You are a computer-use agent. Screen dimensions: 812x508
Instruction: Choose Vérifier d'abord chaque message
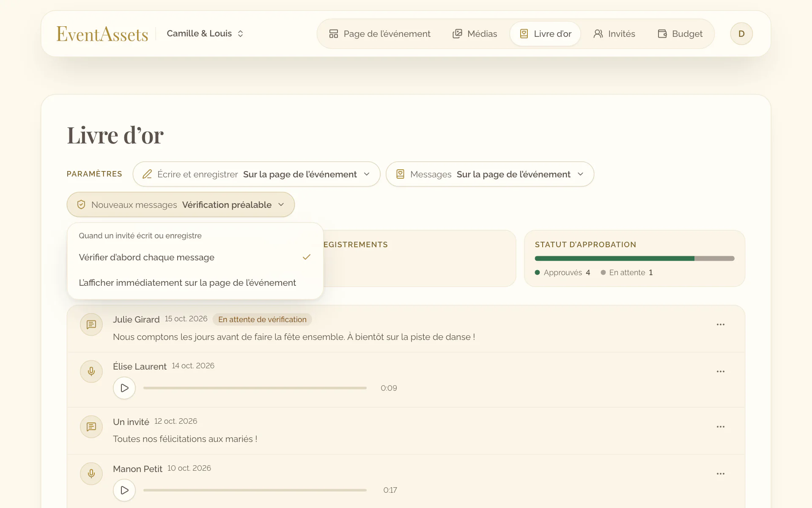195,257
